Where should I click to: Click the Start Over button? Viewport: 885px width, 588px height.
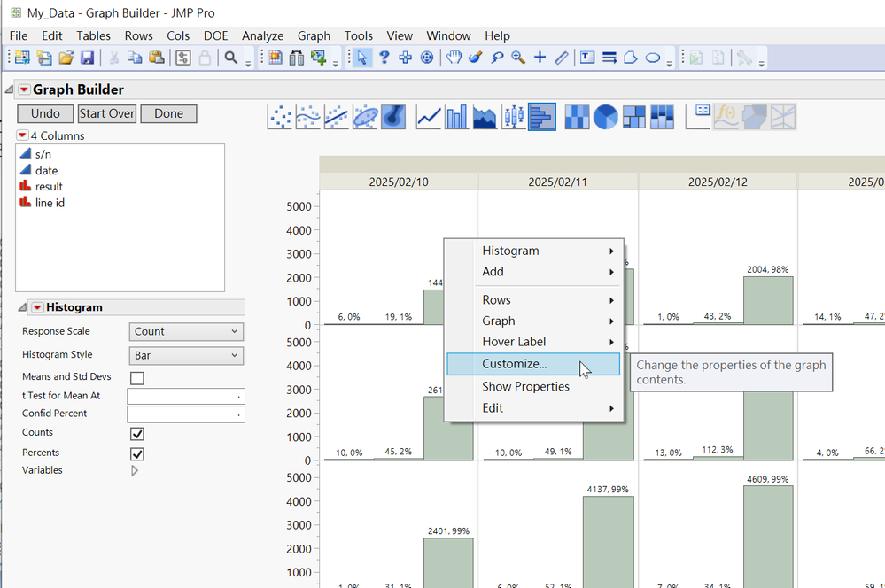coord(106,113)
